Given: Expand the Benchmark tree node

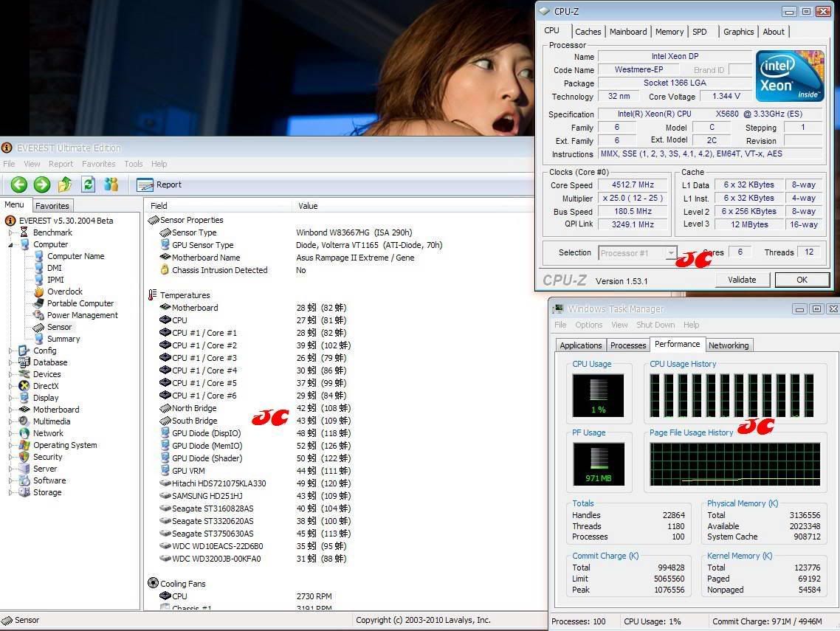Looking at the screenshot, I should click(x=11, y=232).
